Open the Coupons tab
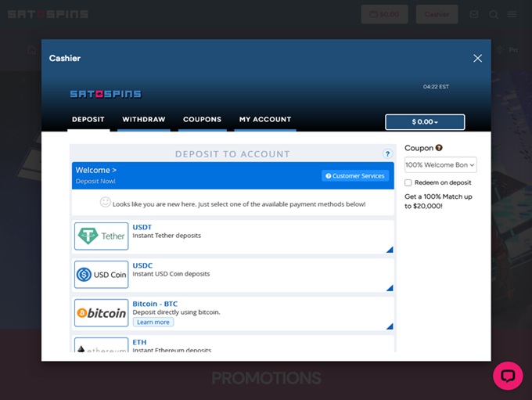The image size is (532, 400). click(202, 120)
